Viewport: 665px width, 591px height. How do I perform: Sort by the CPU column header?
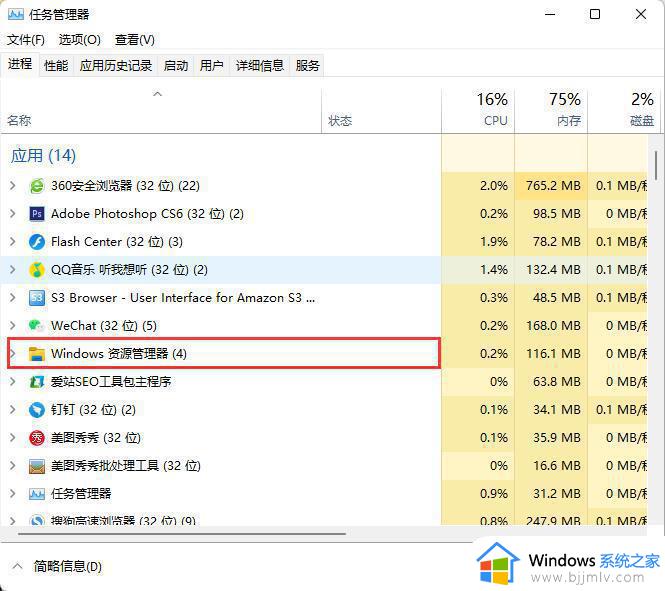coord(478,111)
